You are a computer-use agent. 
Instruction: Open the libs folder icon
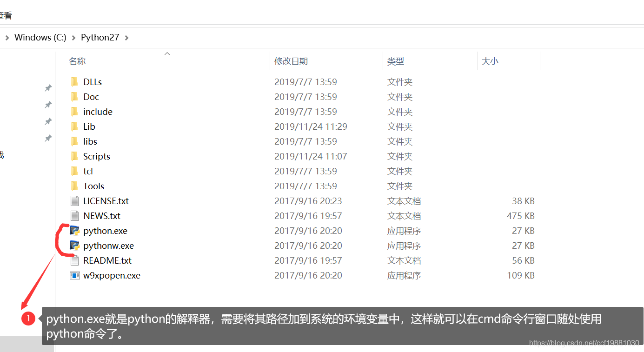point(75,141)
